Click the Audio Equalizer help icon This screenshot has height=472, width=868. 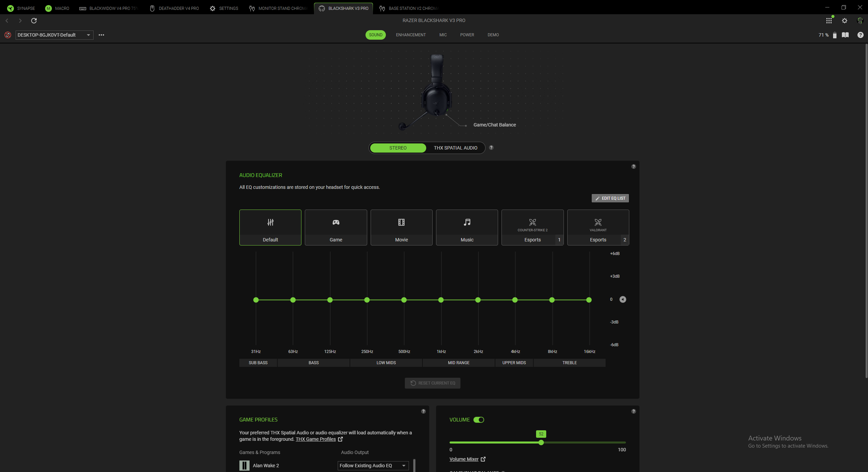click(634, 166)
